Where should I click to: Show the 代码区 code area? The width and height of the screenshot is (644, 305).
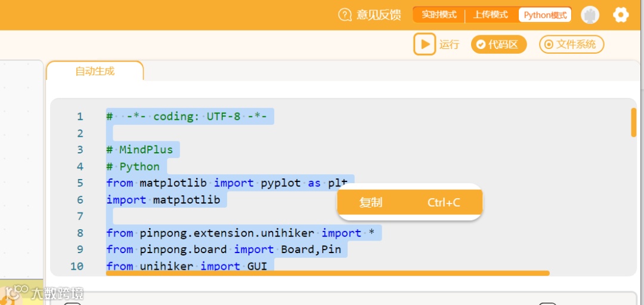coord(499,44)
